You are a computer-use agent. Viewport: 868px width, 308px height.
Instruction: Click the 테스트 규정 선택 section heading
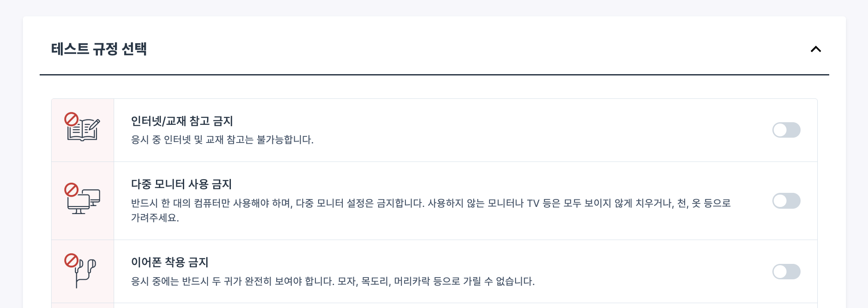99,49
